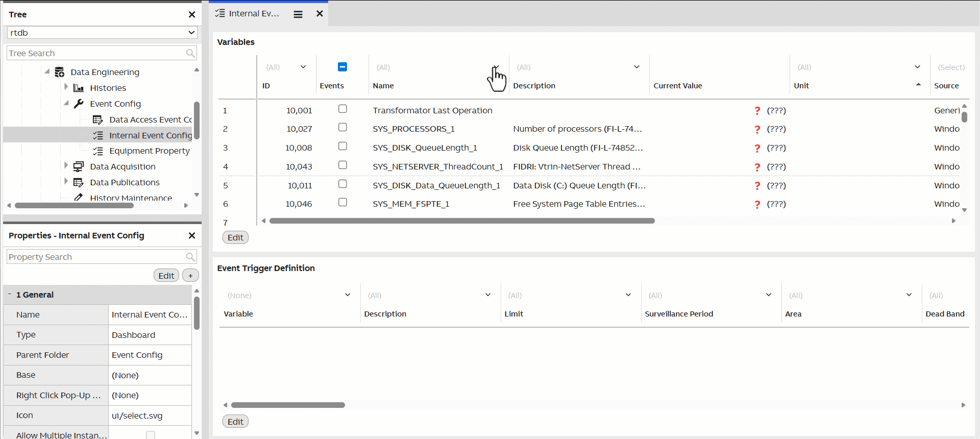Image resolution: width=980 pixels, height=439 pixels.
Task: Click the Data Access Event Config icon
Action: tap(98, 119)
